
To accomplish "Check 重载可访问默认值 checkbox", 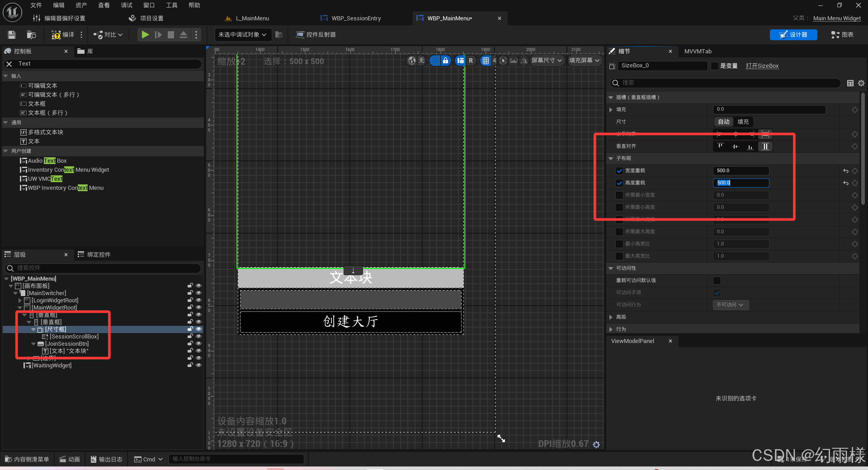I will coord(717,281).
